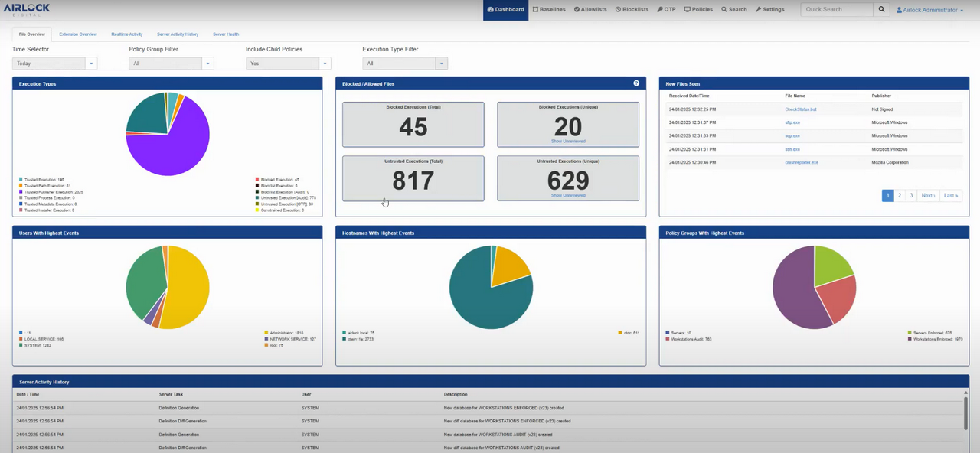Open the CheckStatus.bat file link

[x=800, y=109]
